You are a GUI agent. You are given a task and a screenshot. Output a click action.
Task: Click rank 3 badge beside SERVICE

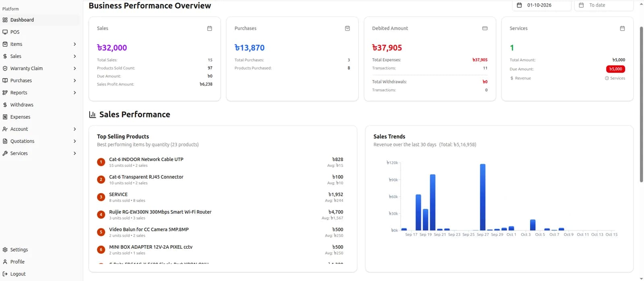click(x=101, y=197)
